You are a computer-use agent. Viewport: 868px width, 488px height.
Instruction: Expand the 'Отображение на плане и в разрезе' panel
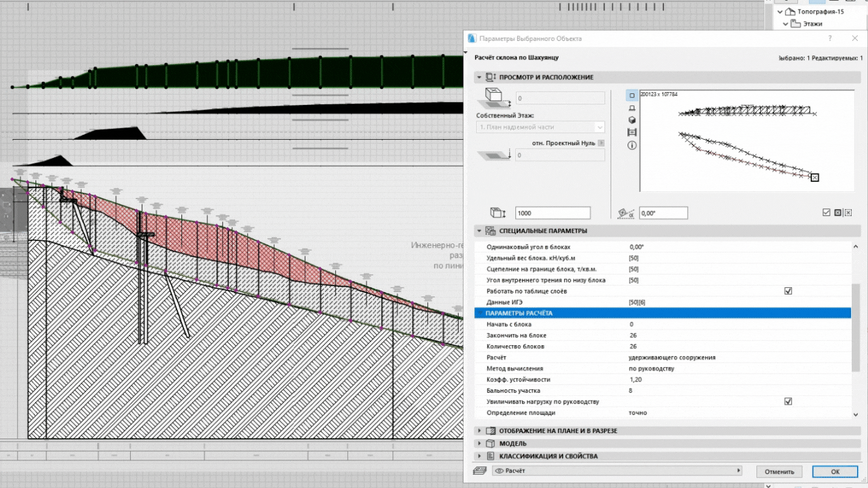tap(558, 431)
